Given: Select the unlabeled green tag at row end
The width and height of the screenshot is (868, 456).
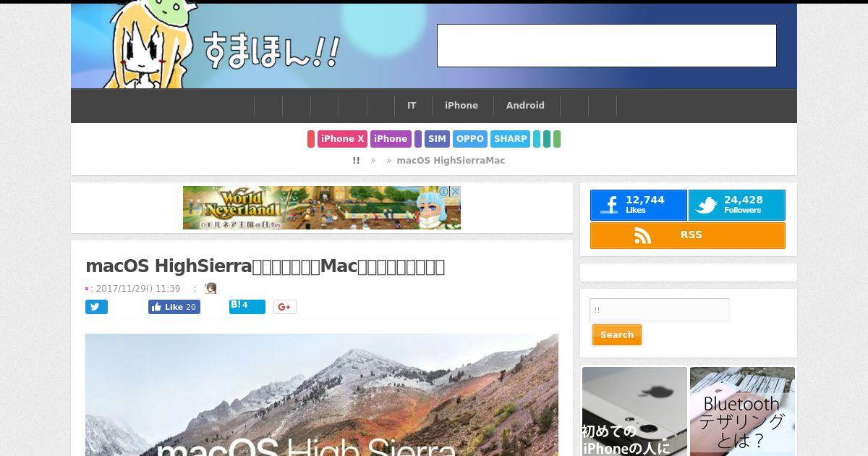Looking at the screenshot, I should point(557,139).
